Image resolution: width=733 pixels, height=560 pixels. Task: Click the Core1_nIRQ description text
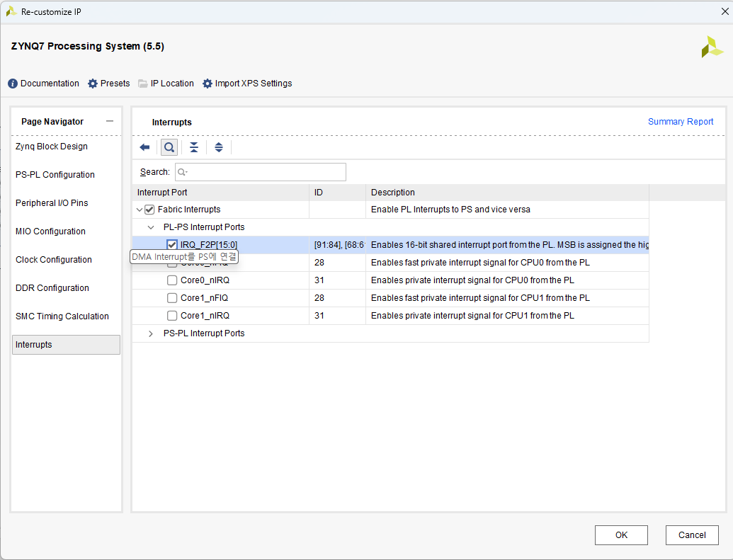coord(472,316)
